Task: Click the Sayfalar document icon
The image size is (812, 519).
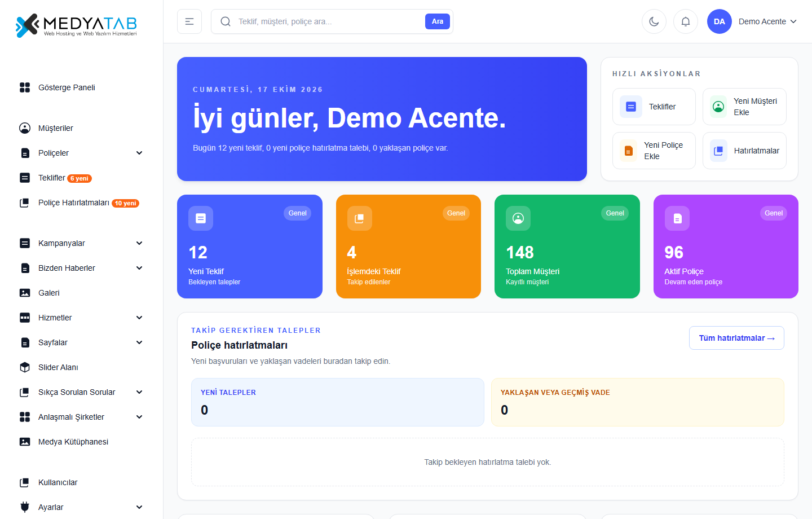Action: (x=25, y=342)
